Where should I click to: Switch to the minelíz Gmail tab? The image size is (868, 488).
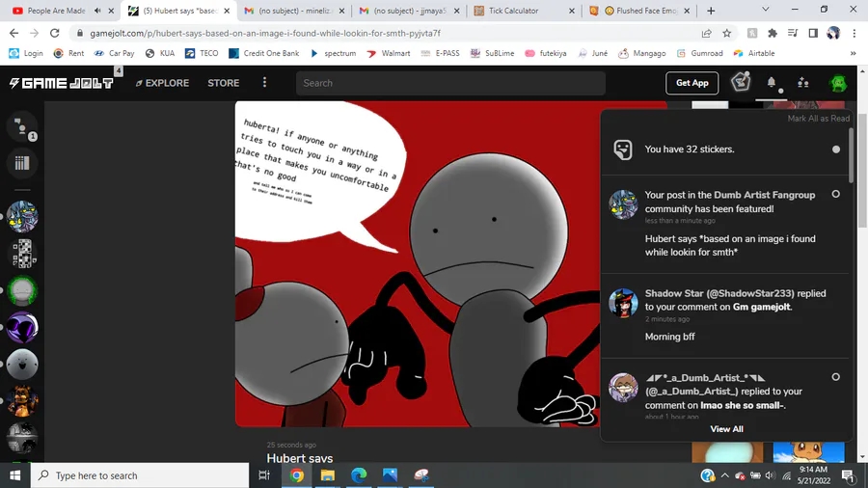[x=293, y=11]
